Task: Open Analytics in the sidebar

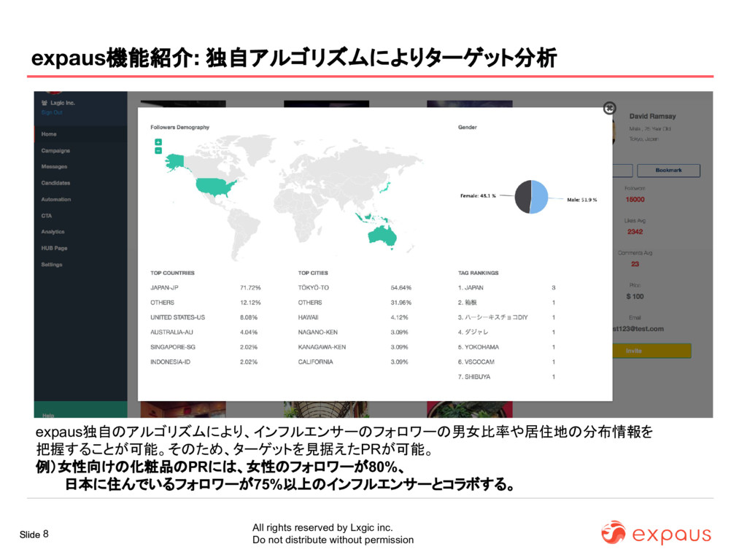Action: coord(80,232)
